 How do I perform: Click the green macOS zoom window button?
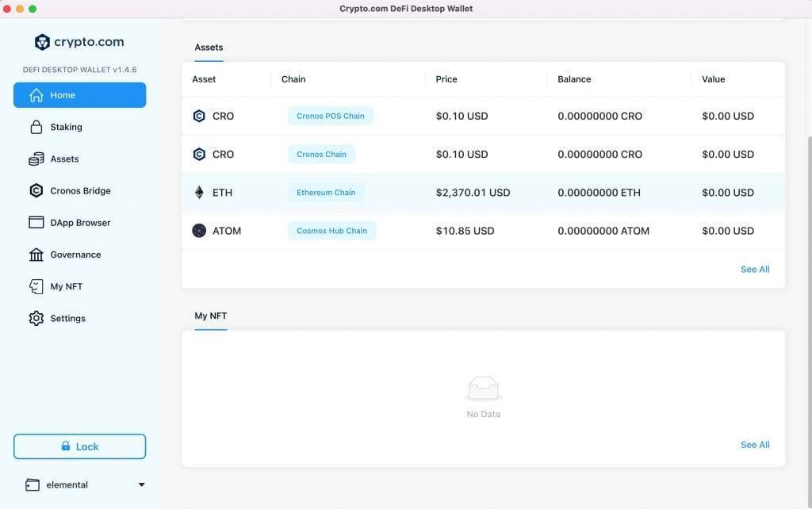click(32, 9)
